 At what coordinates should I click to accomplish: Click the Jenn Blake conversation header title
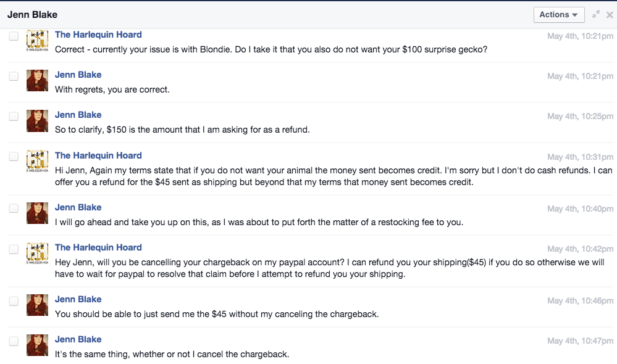pos(32,15)
